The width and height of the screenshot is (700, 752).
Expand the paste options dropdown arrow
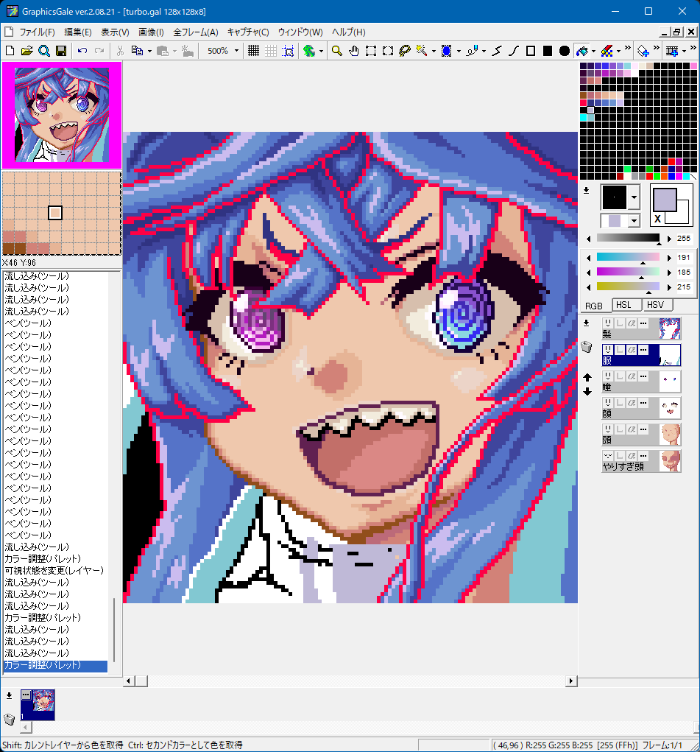(x=174, y=51)
